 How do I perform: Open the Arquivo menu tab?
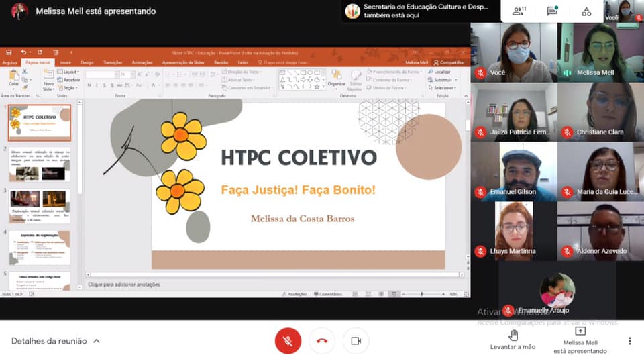(10, 62)
